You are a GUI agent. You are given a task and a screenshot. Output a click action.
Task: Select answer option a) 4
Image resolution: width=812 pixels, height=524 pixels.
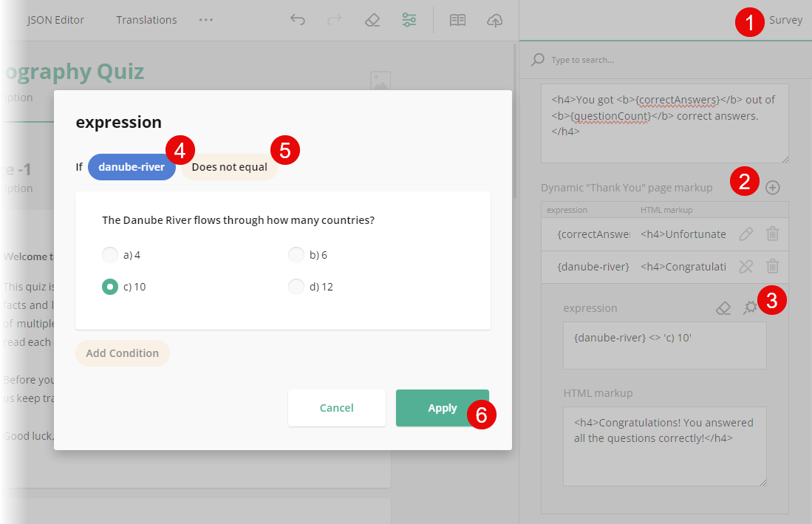click(109, 254)
